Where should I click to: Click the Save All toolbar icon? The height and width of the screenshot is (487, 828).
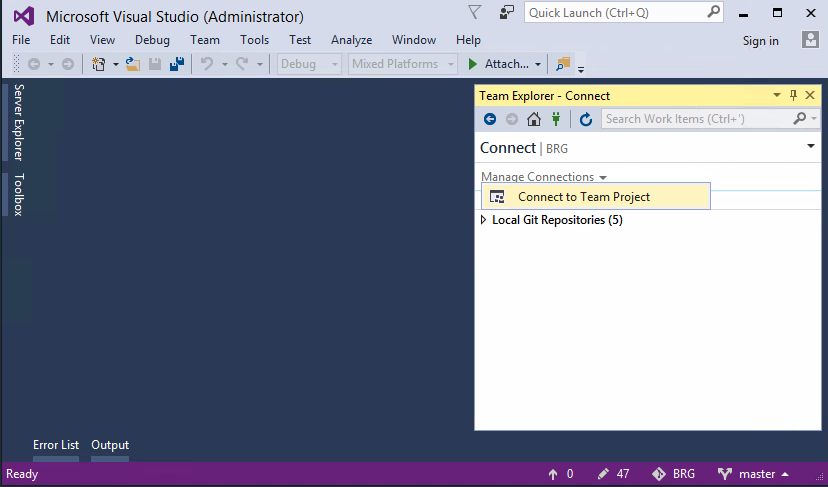tap(177, 64)
